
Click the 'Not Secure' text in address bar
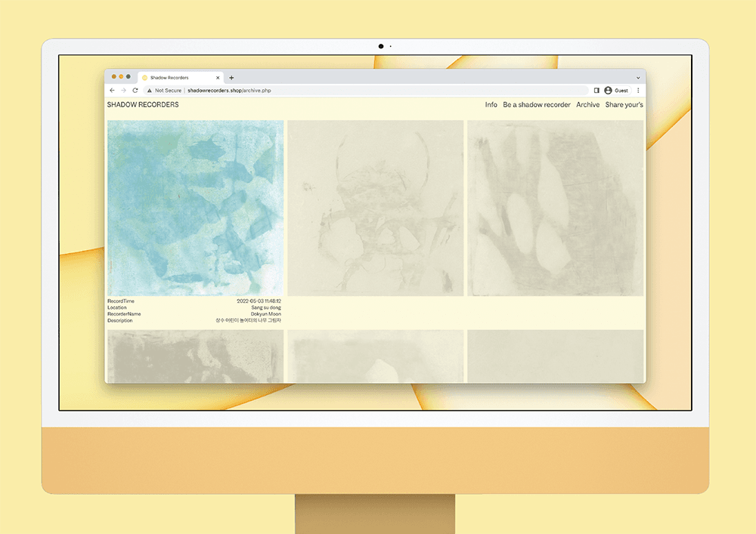pyautogui.click(x=169, y=91)
